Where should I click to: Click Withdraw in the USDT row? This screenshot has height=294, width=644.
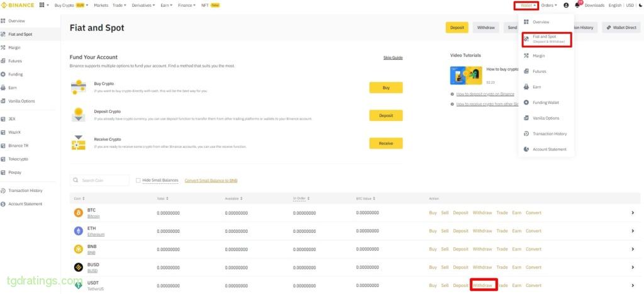pyautogui.click(x=482, y=285)
